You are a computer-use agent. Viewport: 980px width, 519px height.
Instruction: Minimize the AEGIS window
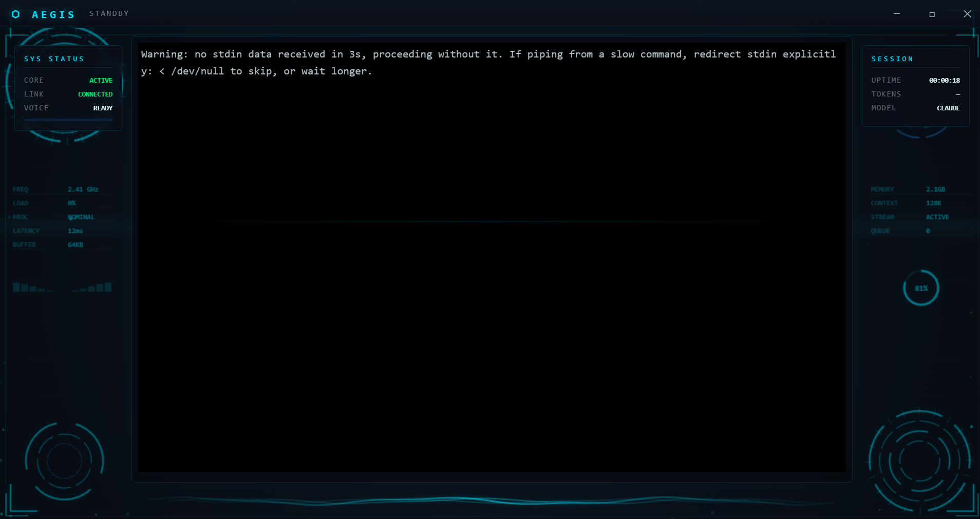(897, 14)
